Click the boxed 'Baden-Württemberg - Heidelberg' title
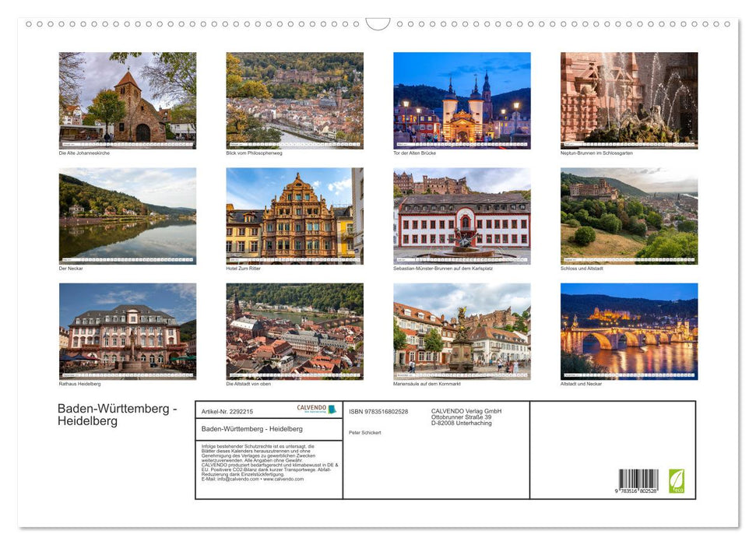Screen dimensions: 756x545 click(x=252, y=429)
